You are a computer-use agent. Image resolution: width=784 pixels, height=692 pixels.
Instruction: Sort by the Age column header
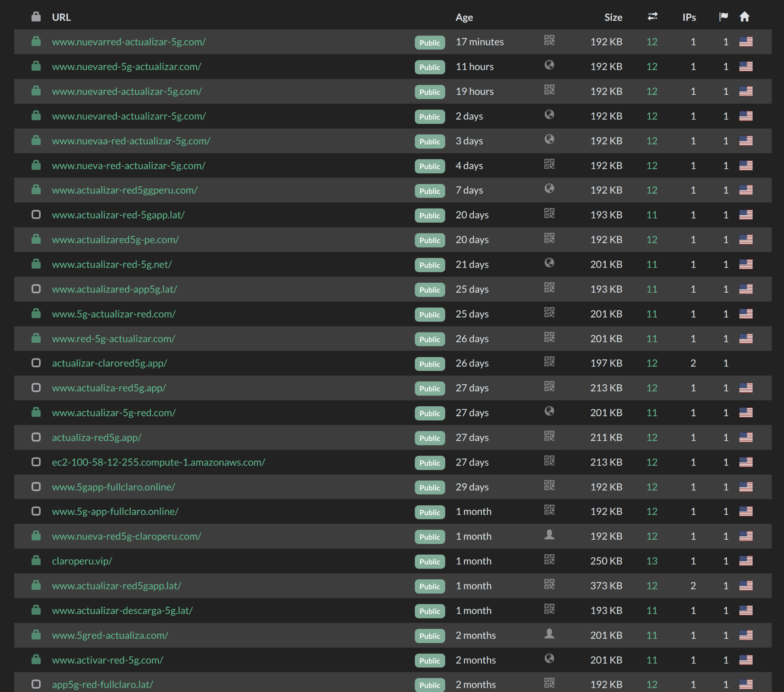pyautogui.click(x=464, y=17)
